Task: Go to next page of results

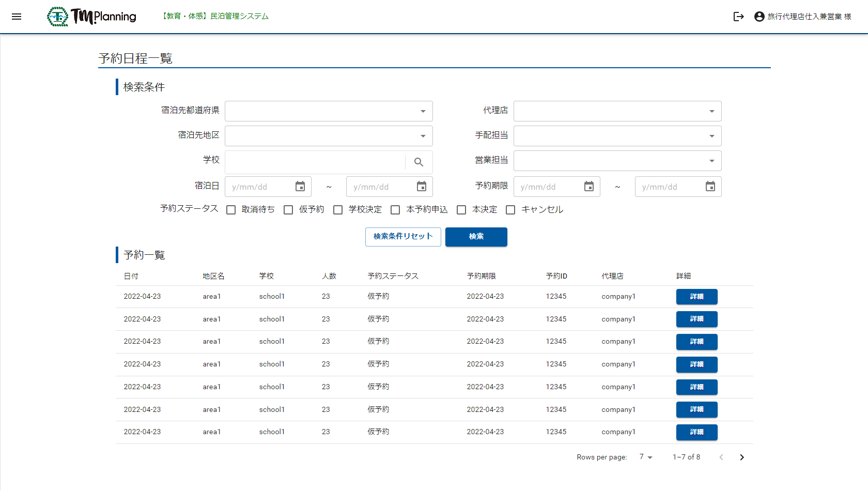Action: coord(742,457)
